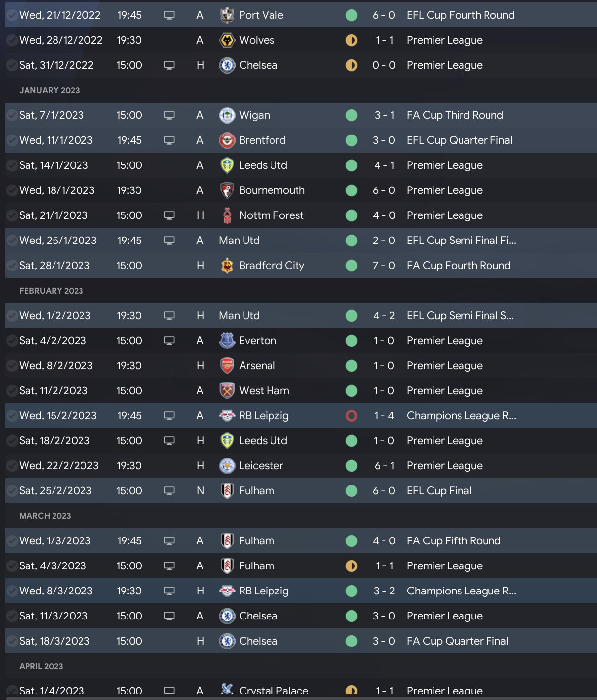Screen dimensions: 597x700
Task: Click the Bradford City badge icon
Action: pyautogui.click(x=227, y=266)
